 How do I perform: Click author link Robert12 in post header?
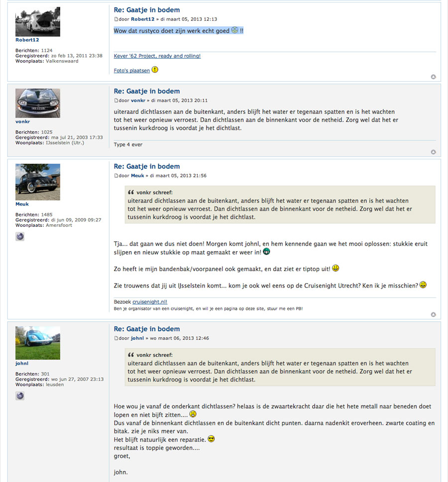point(142,19)
